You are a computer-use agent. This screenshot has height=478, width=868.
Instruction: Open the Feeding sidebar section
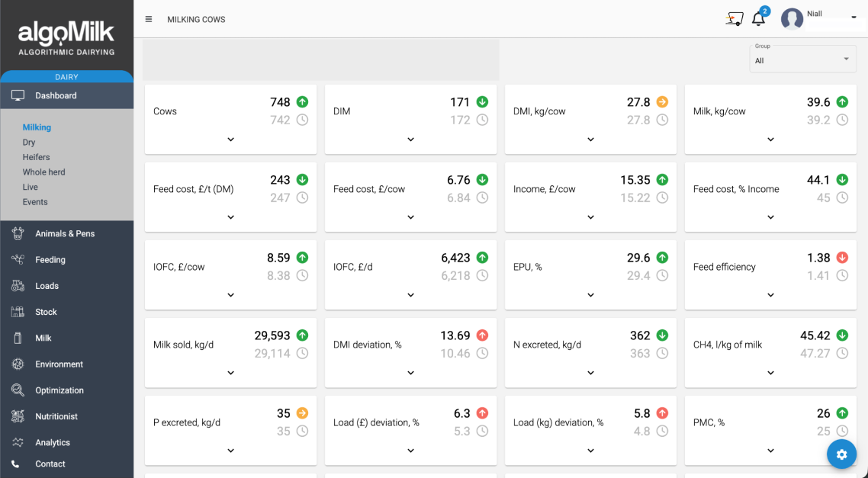pyautogui.click(x=50, y=260)
